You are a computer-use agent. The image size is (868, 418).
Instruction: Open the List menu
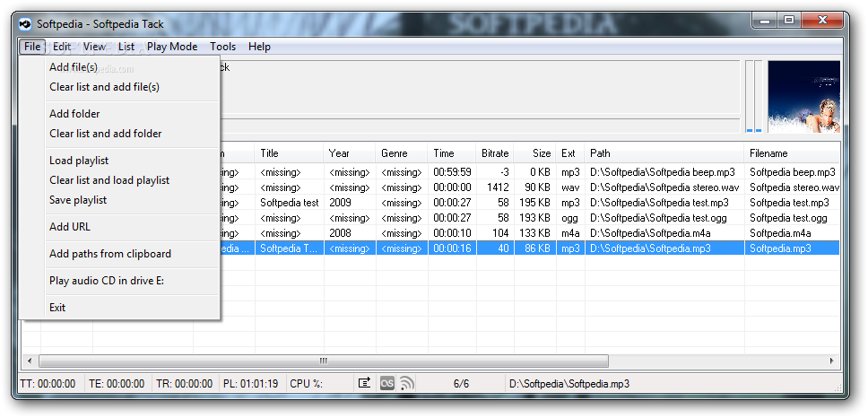(126, 47)
